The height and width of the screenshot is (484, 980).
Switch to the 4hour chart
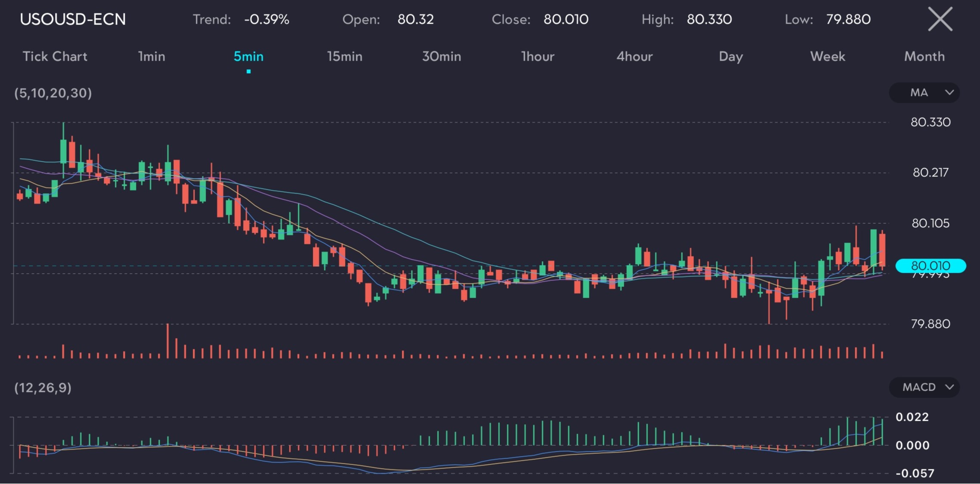(x=635, y=56)
